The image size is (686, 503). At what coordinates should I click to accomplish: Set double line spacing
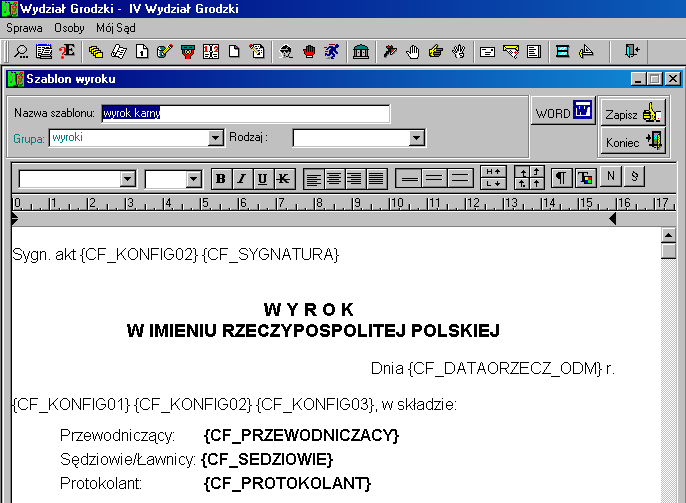pos(460,179)
